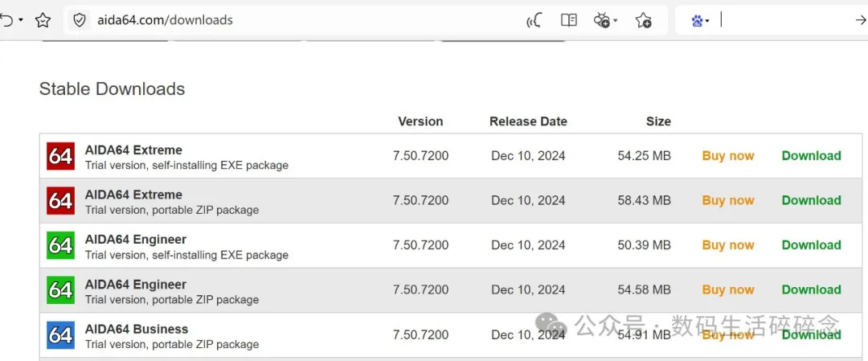The image size is (868, 361).
Task: Click the add to favorites star-plus icon
Action: pyautogui.click(x=643, y=20)
